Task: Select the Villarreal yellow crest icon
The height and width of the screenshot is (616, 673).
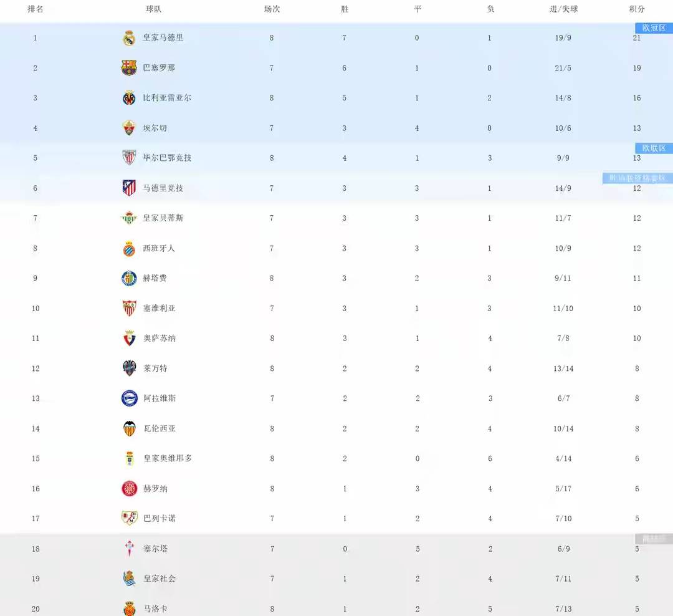Action: click(129, 98)
